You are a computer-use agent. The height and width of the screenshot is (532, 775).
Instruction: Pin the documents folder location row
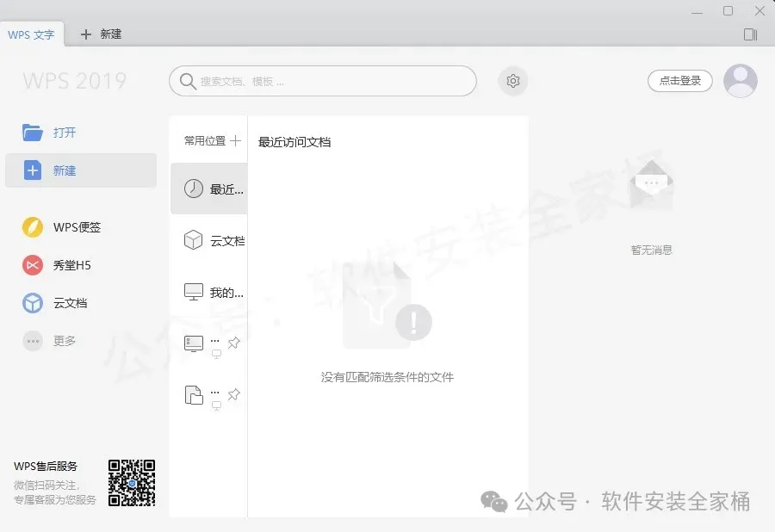click(x=233, y=394)
